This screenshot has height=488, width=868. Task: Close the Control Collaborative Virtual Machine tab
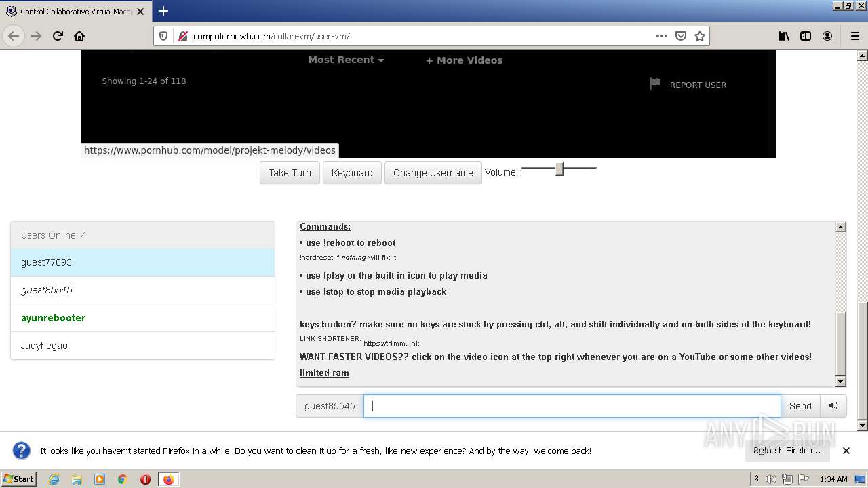[140, 12]
